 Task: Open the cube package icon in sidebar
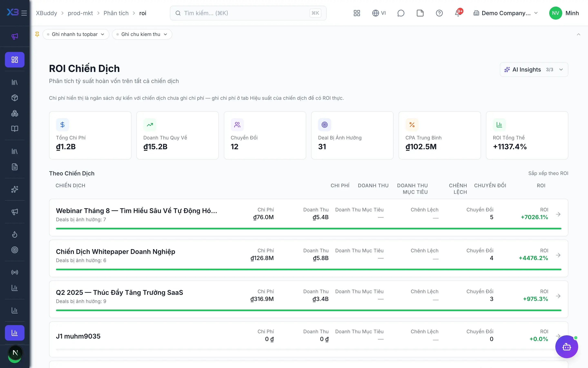click(x=14, y=98)
